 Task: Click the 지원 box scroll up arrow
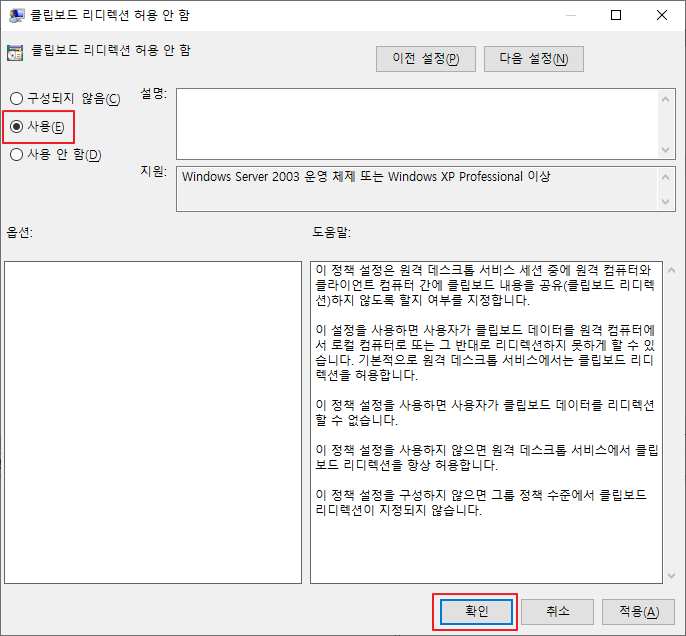[665, 177]
